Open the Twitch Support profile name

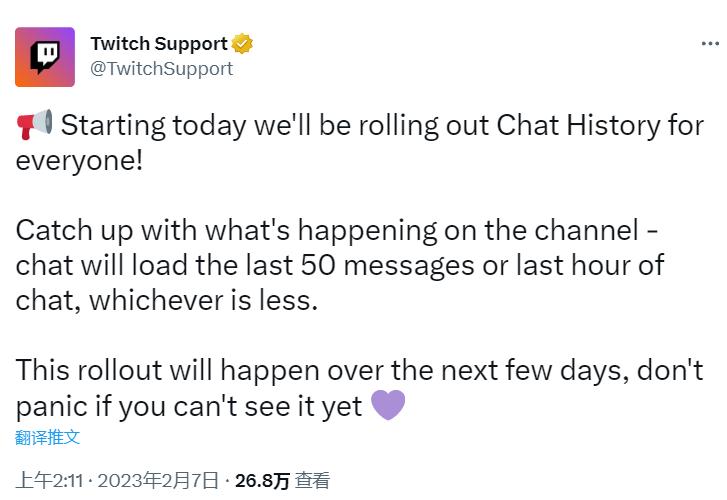pyautogui.click(x=159, y=44)
